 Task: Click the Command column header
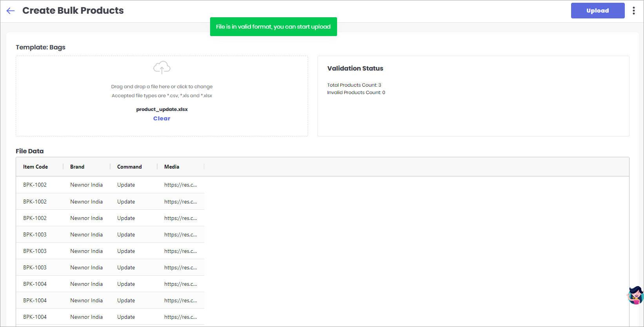(129, 167)
